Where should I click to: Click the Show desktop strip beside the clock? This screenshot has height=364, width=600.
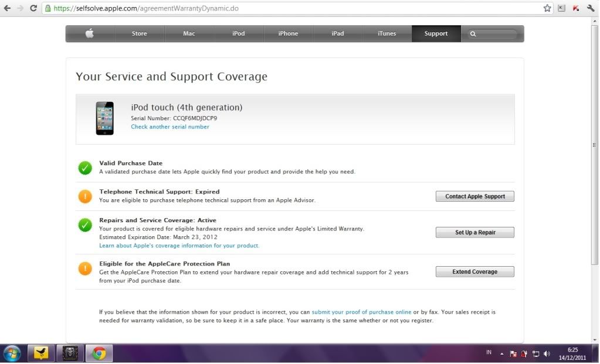[596, 353]
